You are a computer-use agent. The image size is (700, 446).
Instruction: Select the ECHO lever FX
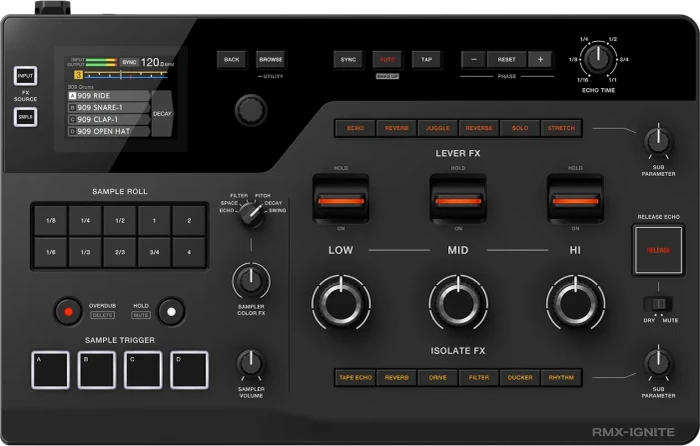tap(355, 128)
